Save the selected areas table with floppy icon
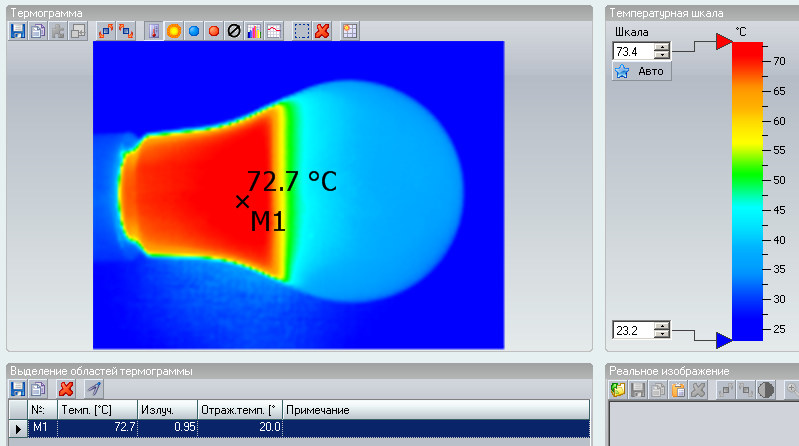799x446 pixels. coord(18,389)
